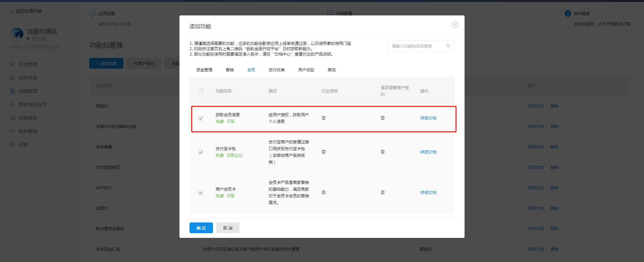
Task: Open 详细文档 for 商户会员卡
Action: pyautogui.click(x=428, y=193)
